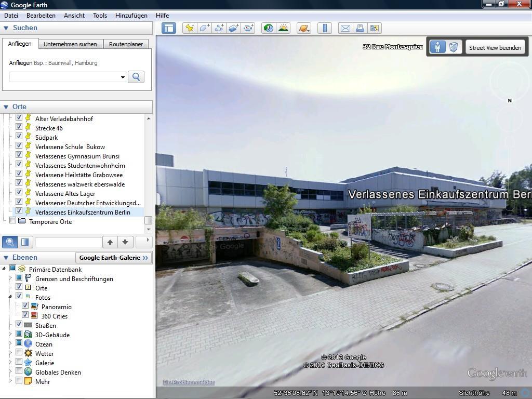Uncheck Südpark placemark checkbox
This screenshot has width=532, height=399.
pyautogui.click(x=19, y=136)
